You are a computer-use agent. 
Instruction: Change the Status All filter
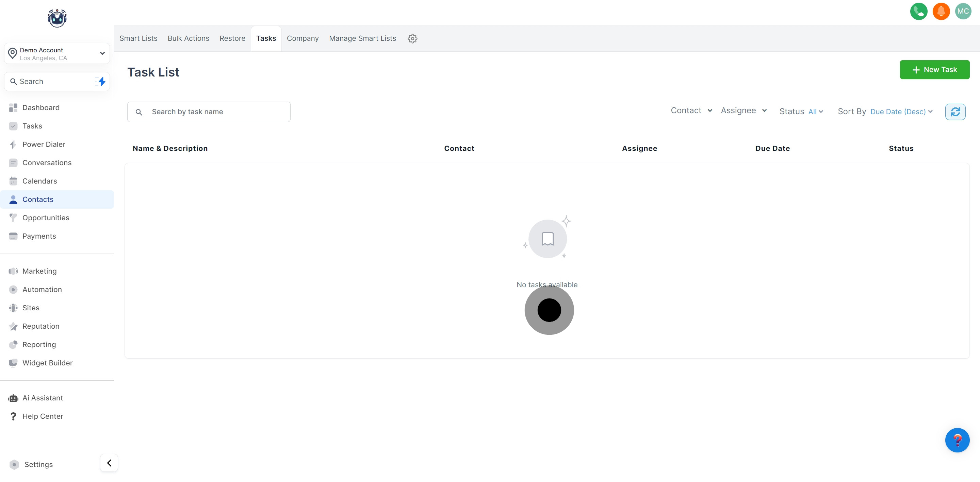click(815, 112)
